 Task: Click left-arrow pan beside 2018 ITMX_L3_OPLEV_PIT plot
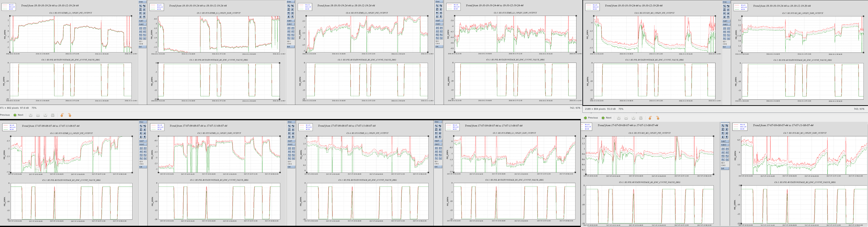tap(288, 13)
